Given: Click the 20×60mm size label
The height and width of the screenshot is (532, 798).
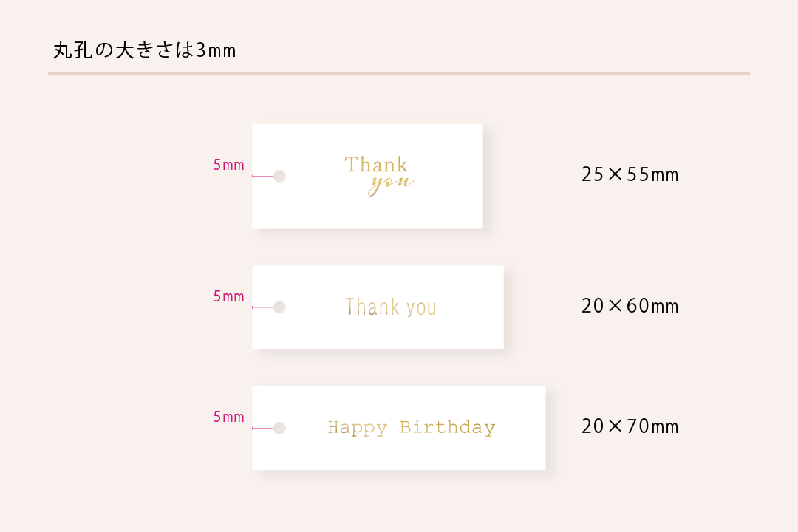Looking at the screenshot, I should [x=630, y=306].
